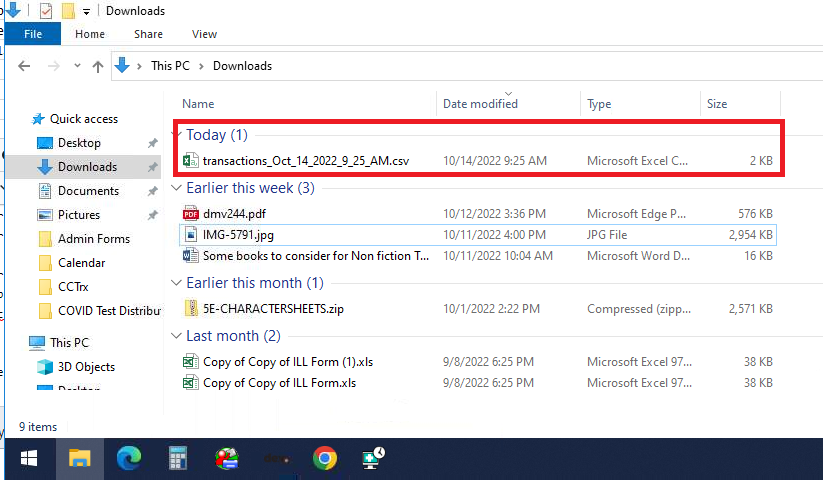Viewport: 823px width, 480px height.
Task: Select the IMG-5791.jpg image file icon
Action: click(191, 234)
